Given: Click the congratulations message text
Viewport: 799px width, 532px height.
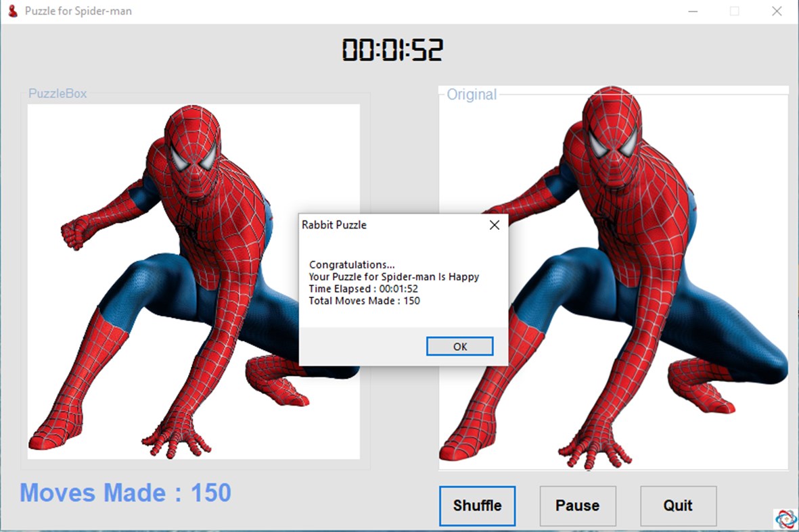Looking at the screenshot, I should click(x=353, y=264).
